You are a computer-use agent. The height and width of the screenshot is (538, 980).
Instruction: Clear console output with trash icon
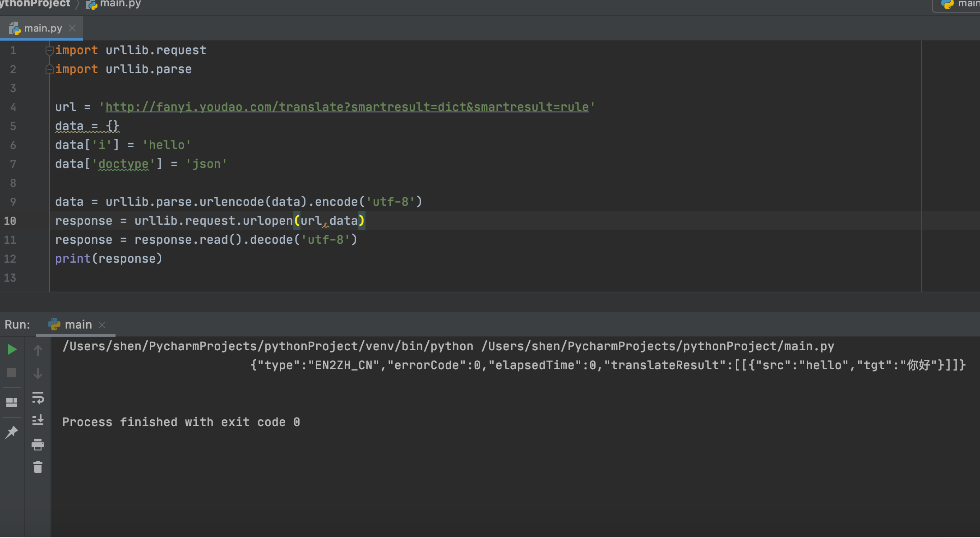click(x=38, y=467)
